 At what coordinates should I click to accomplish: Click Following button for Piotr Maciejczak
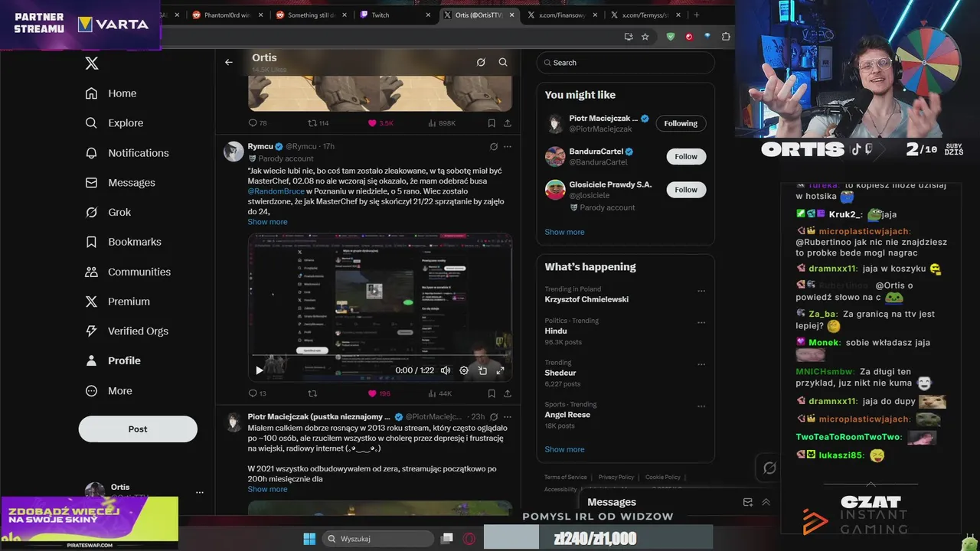click(x=681, y=123)
